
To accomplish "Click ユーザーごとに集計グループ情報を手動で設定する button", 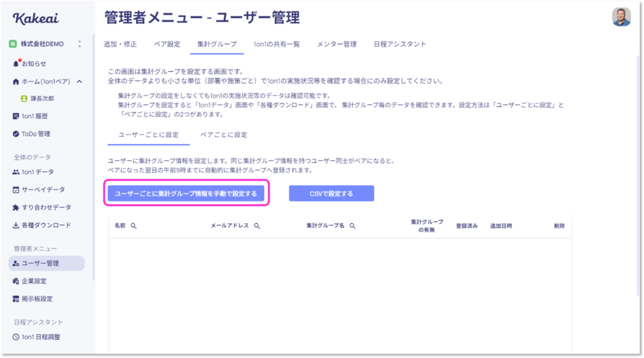I will (x=186, y=193).
